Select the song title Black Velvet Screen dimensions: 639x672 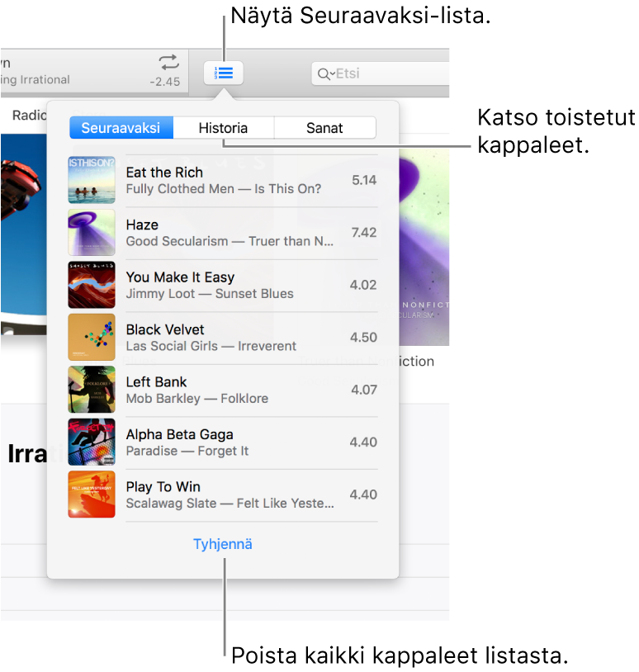pos(165,329)
